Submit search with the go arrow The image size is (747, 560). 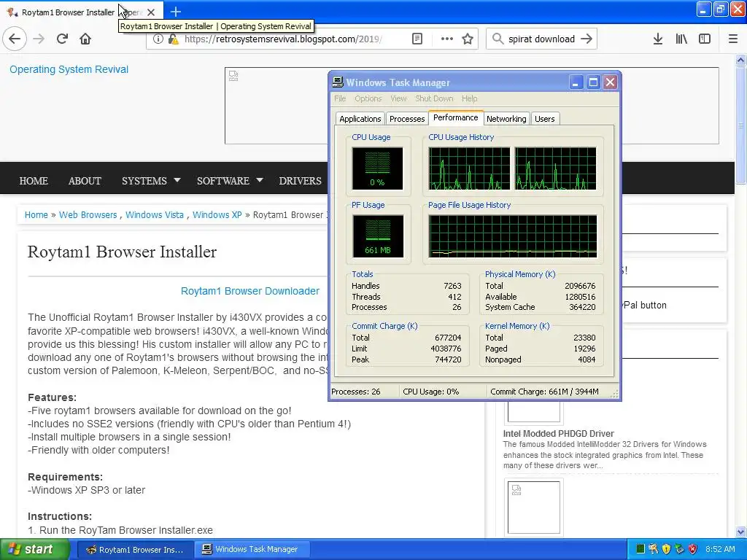[587, 39]
